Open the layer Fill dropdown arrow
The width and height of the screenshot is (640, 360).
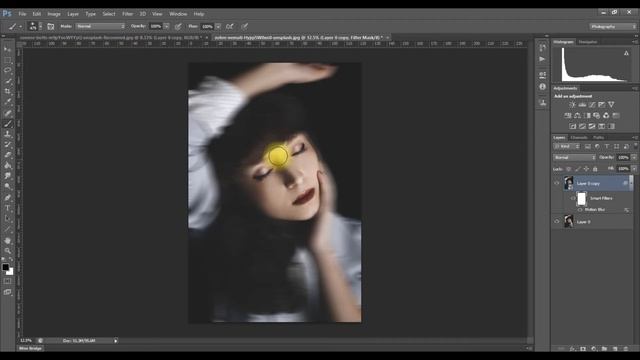(634, 169)
